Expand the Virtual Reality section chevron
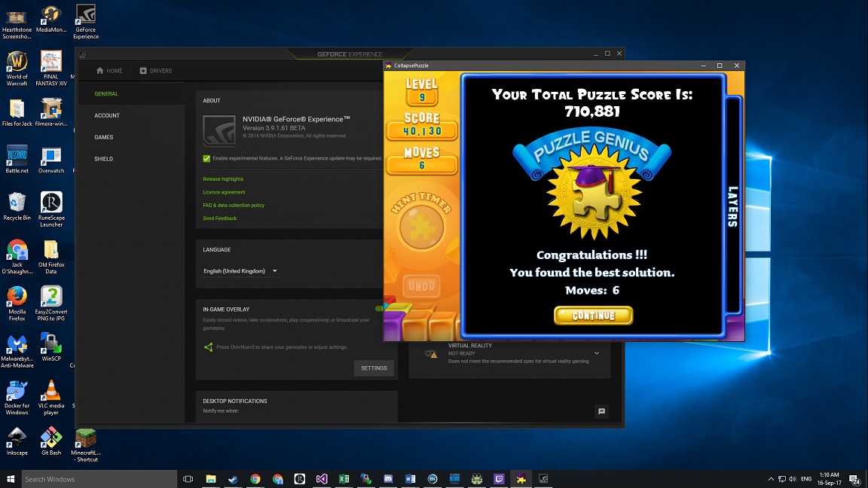Viewport: 868px width, 488px height. tap(597, 353)
